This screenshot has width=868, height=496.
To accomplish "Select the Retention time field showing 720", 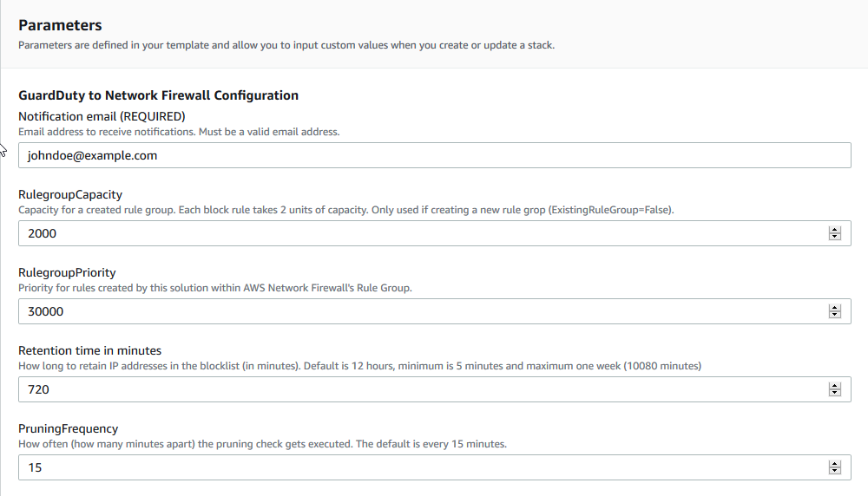I will click(x=435, y=389).
